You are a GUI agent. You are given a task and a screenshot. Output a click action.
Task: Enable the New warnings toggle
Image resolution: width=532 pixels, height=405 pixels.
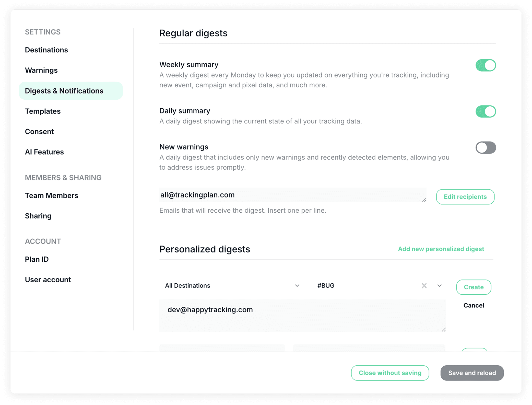[x=485, y=148]
